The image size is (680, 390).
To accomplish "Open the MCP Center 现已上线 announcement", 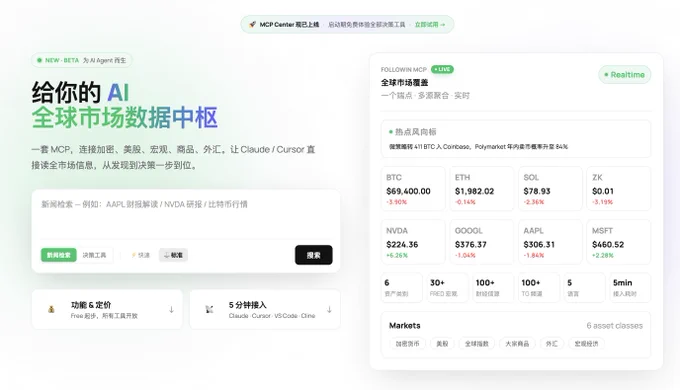I will (x=289, y=25).
